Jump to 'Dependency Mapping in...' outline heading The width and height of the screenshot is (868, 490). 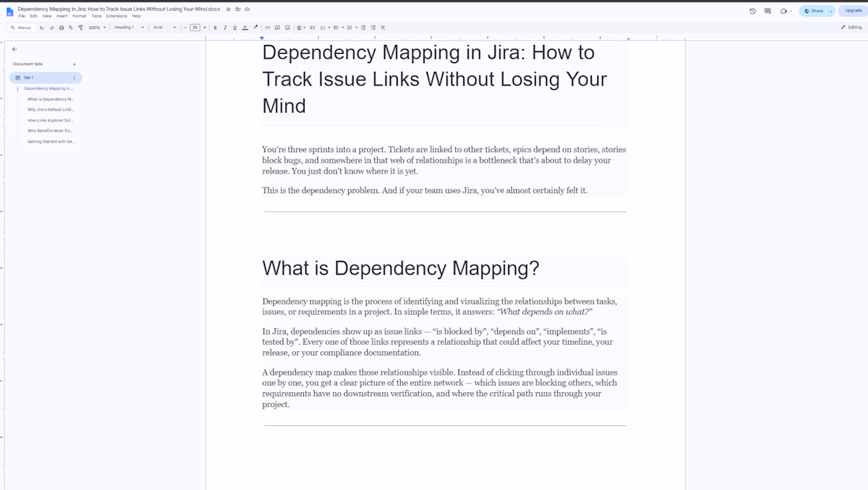pos(49,88)
